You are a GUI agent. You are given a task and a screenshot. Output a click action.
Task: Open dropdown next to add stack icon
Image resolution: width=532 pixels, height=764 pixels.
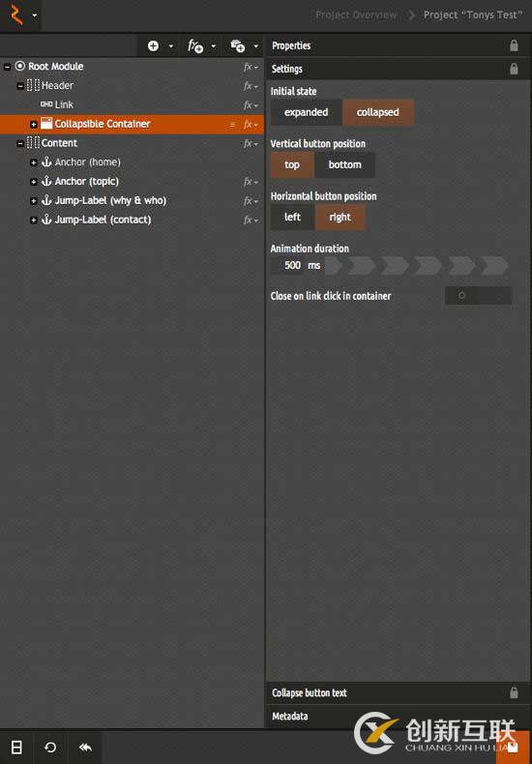tap(255, 46)
